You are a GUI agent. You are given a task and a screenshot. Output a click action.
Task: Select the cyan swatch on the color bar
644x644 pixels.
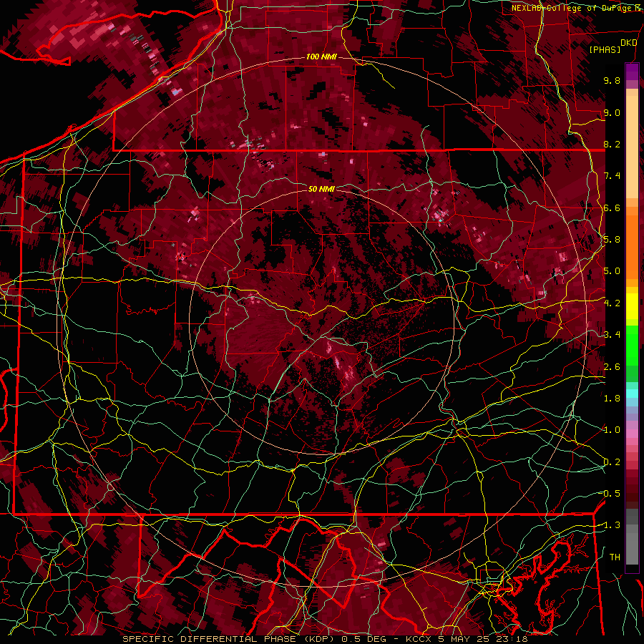click(632, 394)
